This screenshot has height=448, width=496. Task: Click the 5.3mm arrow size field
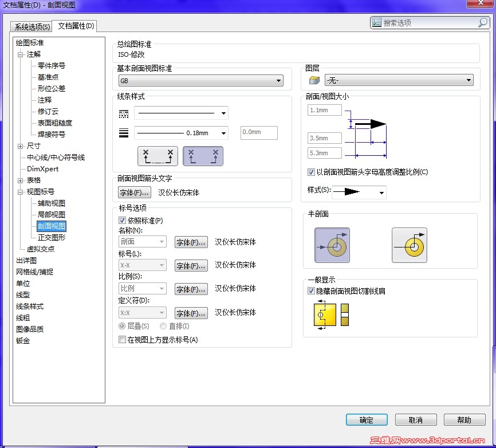point(325,153)
